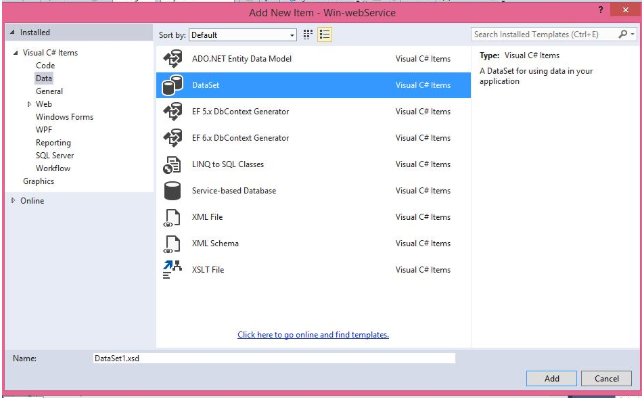644x398 pixels.
Task: Click the XML File document icon
Action: [x=172, y=217]
